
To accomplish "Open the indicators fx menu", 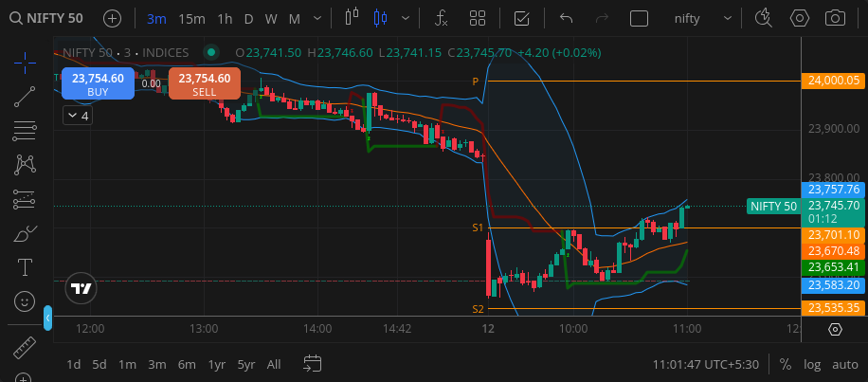I will (441, 18).
